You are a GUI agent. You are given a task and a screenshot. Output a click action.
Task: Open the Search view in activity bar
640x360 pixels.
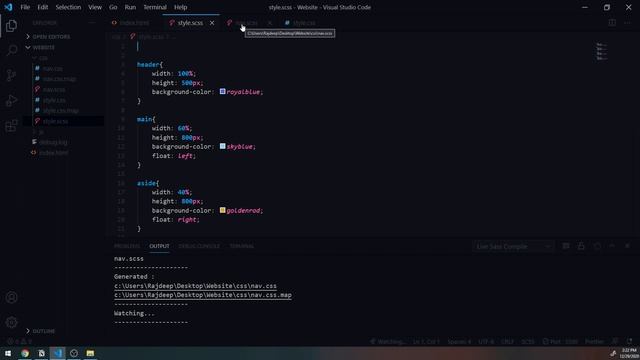11,50
